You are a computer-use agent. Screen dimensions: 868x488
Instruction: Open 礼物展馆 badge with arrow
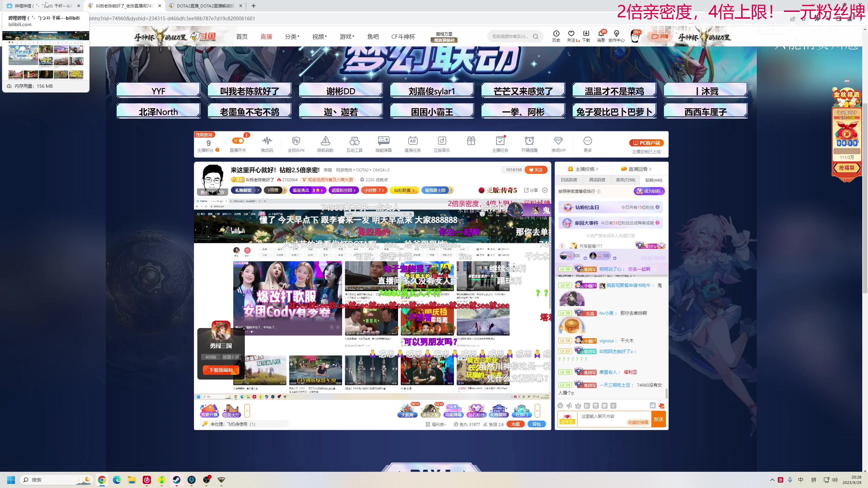[246, 190]
